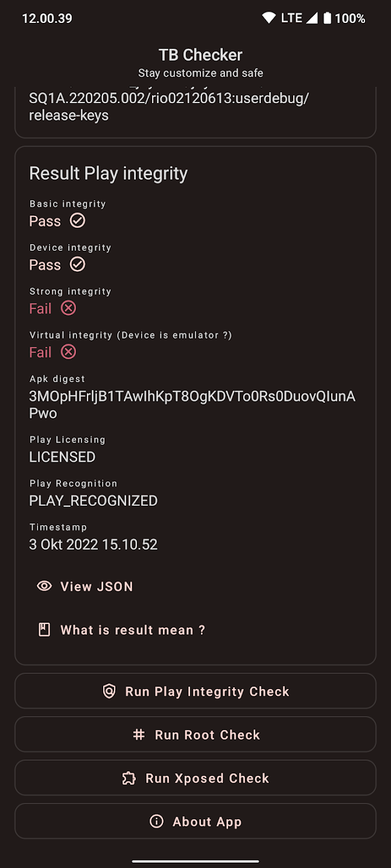The image size is (391, 868).
Task: Click the Device integrity pass checkmark icon
Action: (77, 264)
